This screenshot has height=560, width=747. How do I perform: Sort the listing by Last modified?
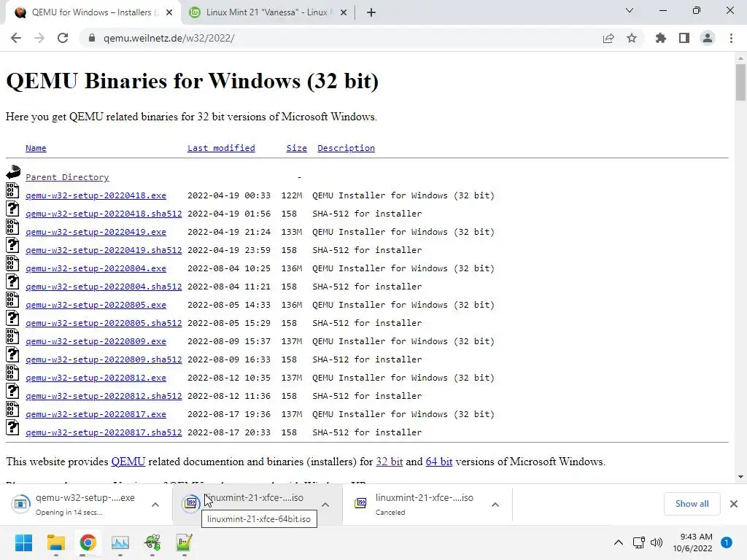221,148
